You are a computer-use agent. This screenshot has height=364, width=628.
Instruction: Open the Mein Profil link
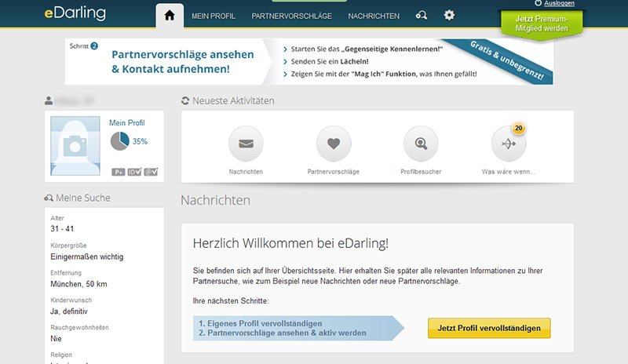[127, 123]
